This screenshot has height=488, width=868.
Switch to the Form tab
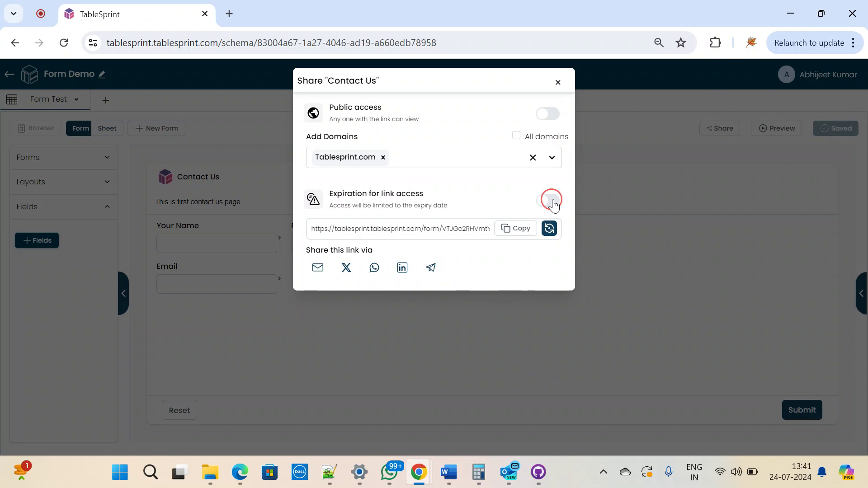point(80,128)
